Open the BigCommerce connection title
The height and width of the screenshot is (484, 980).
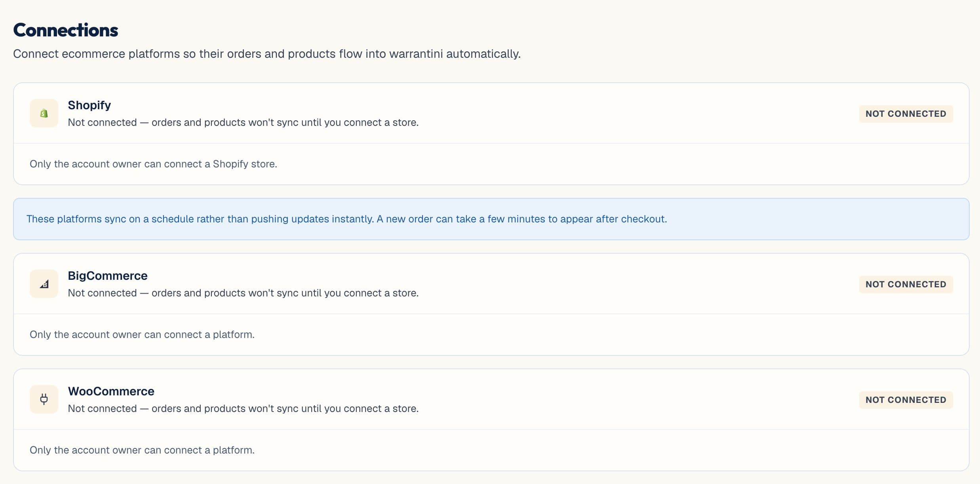[107, 275]
